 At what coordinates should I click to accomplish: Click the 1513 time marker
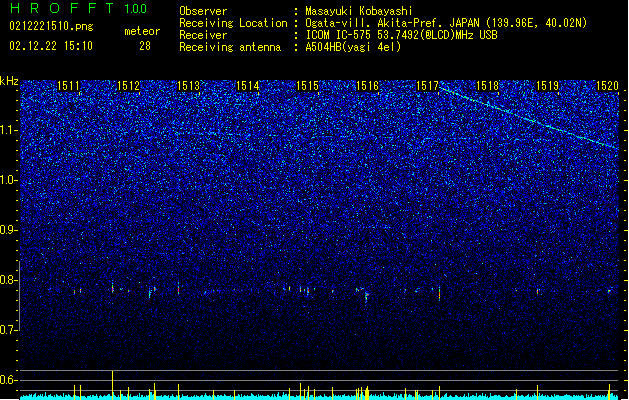click(x=188, y=86)
